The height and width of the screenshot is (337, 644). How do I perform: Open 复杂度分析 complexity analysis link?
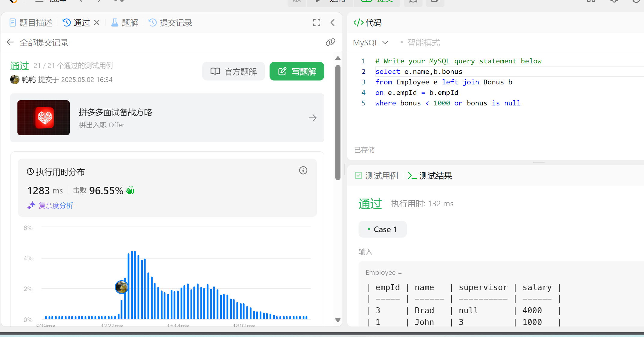click(56, 205)
